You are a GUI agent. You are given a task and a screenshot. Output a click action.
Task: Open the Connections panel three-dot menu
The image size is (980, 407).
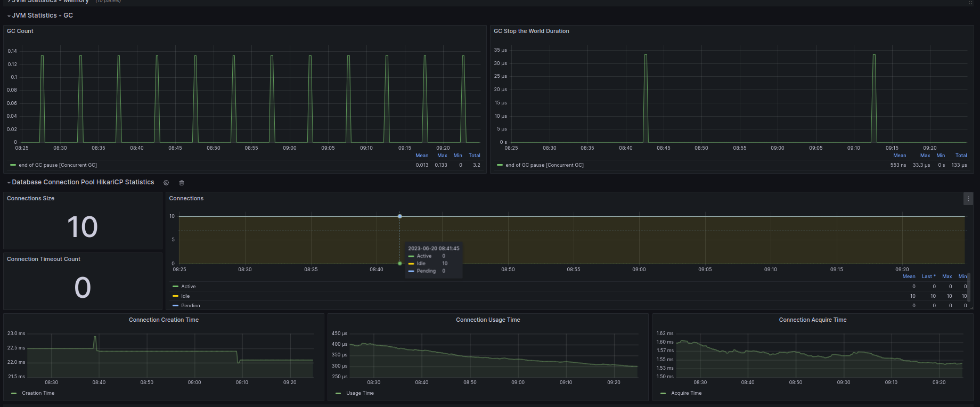point(968,199)
